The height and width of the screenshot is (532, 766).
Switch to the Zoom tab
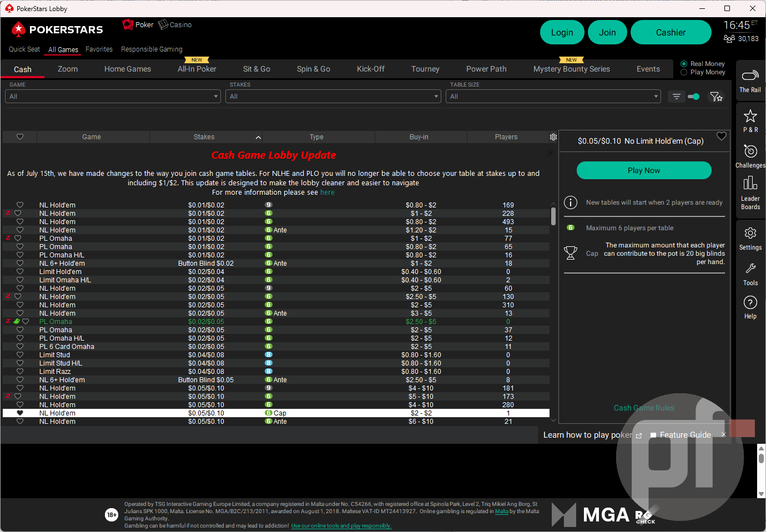point(68,69)
